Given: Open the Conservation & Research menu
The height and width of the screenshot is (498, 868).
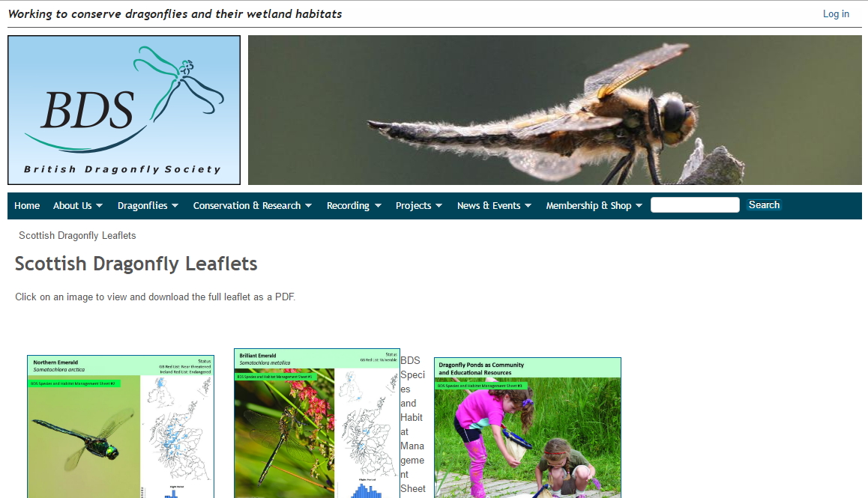Looking at the screenshot, I should pyautogui.click(x=247, y=205).
